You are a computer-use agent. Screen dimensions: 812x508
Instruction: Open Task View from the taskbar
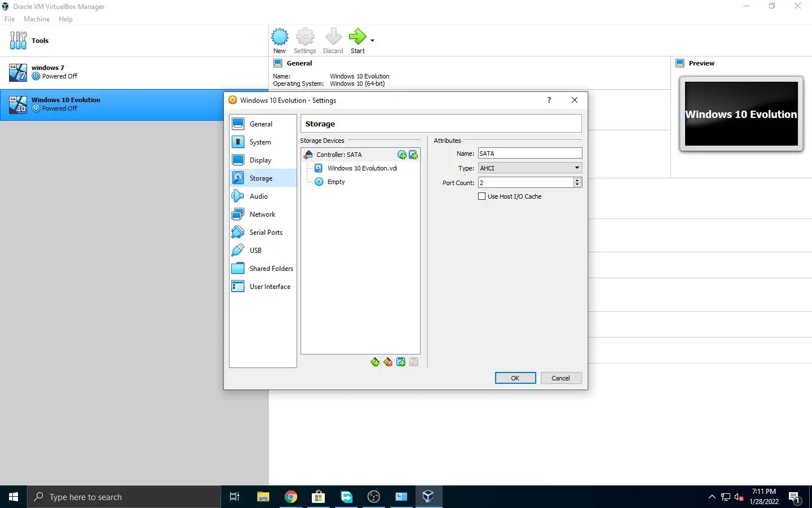click(235, 497)
